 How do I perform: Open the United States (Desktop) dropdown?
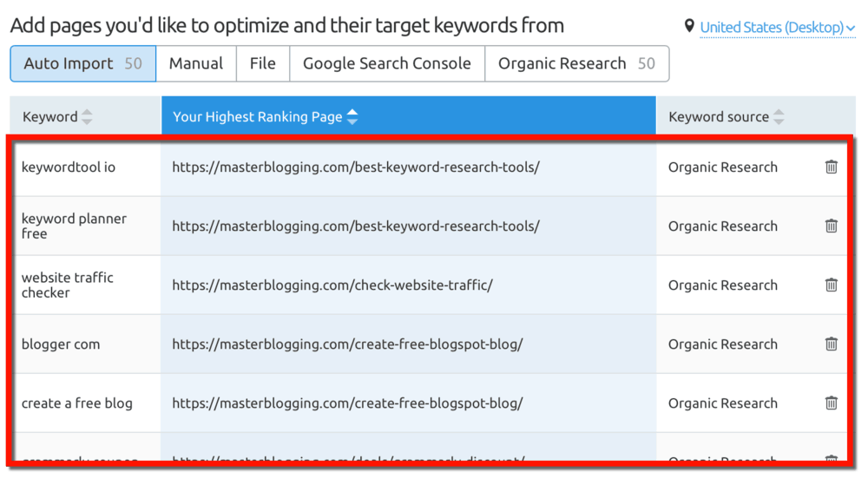[x=777, y=27]
